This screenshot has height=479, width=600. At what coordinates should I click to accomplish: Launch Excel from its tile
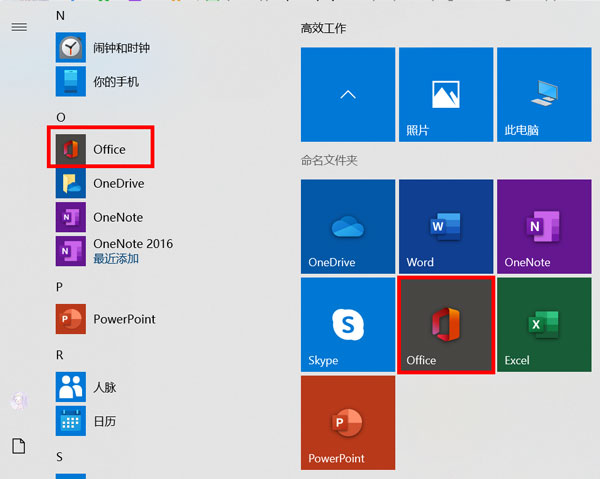point(544,325)
